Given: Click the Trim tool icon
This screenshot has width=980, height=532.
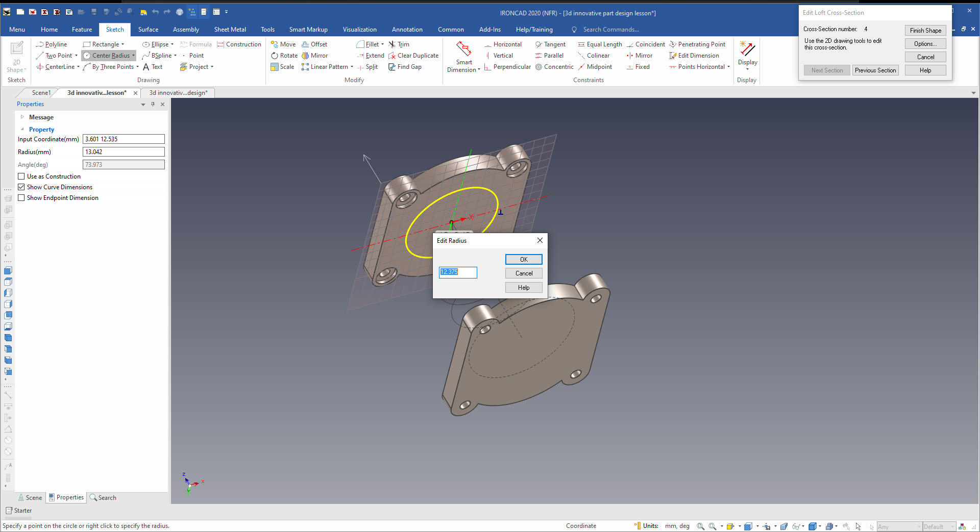Looking at the screenshot, I should tap(392, 44).
